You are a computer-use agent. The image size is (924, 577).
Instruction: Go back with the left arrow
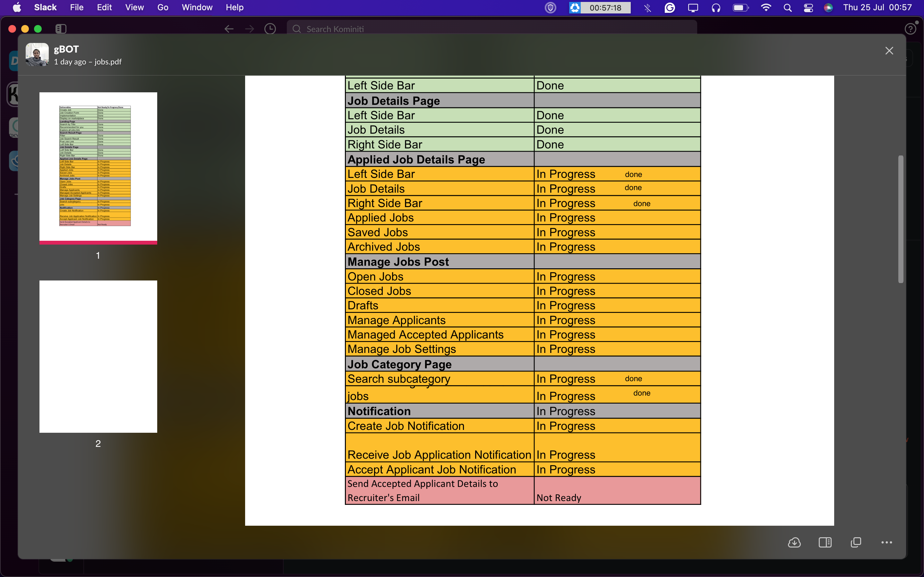coord(229,29)
